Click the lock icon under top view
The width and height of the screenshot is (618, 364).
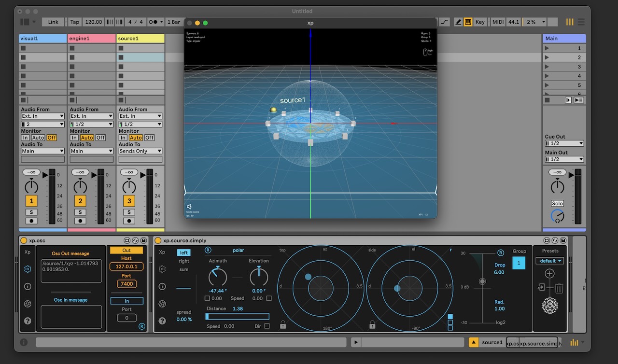point(283,325)
